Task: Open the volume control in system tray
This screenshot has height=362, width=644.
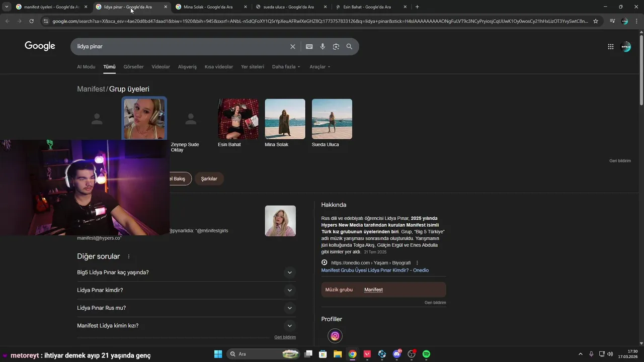Action: (610, 354)
